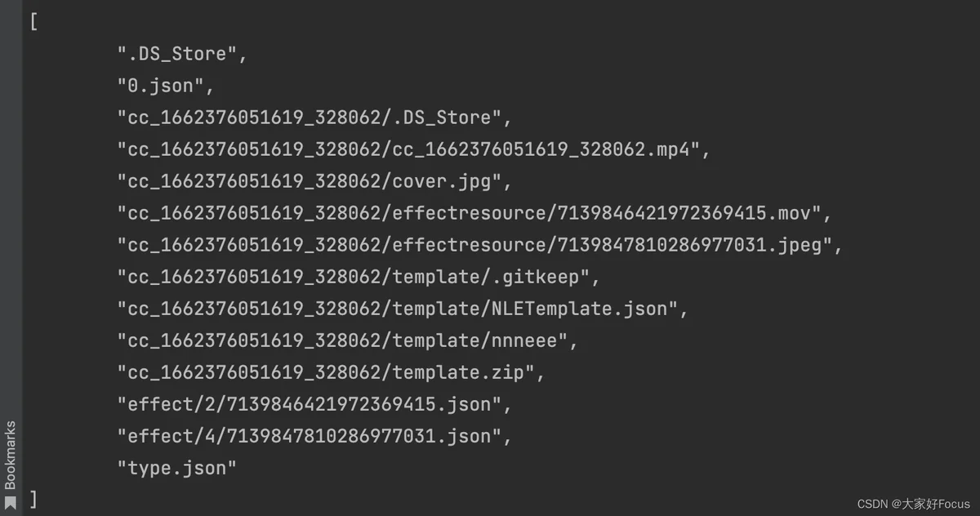Click the template/nnneee entry
This screenshot has width=980, height=516.
347,340
